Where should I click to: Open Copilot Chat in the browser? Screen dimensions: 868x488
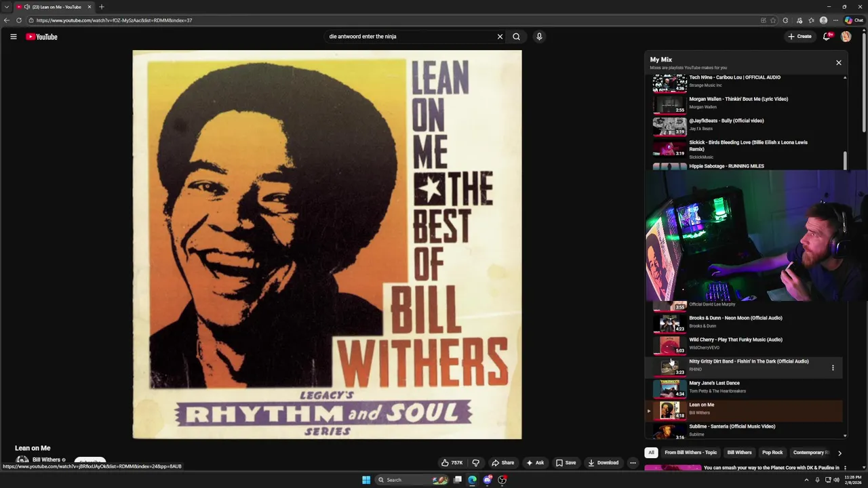coord(854,20)
